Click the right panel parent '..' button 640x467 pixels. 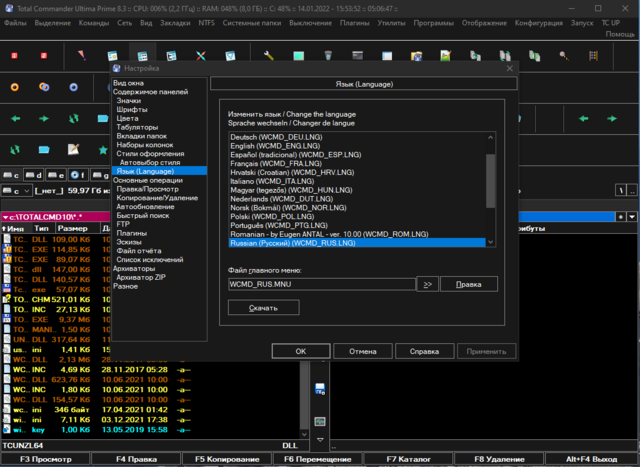pyautogui.click(x=632, y=190)
